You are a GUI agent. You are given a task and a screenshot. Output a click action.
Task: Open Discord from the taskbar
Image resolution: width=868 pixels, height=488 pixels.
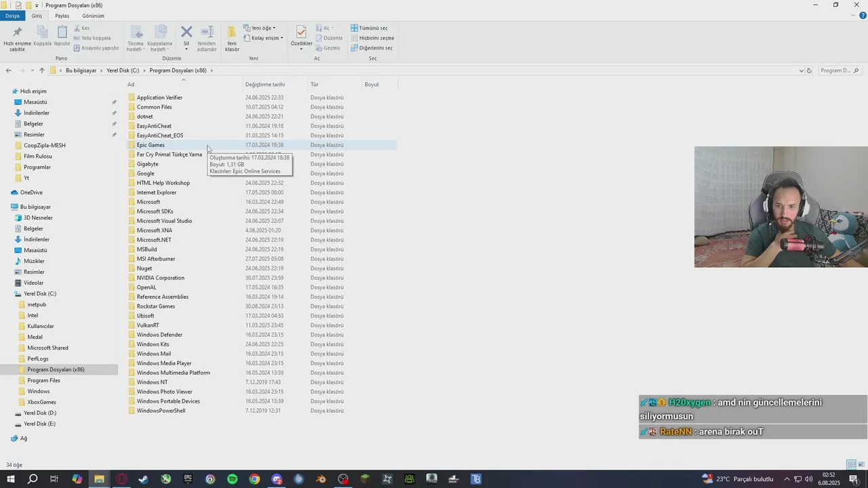(277, 479)
